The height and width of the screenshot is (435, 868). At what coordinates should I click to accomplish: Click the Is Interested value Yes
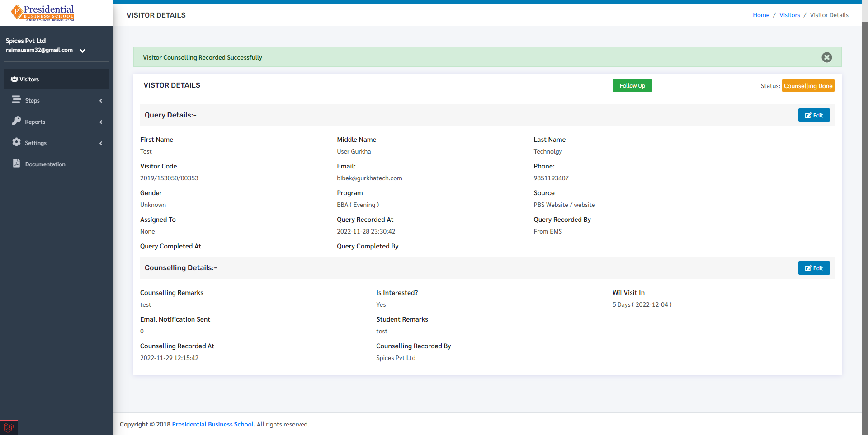(x=381, y=304)
